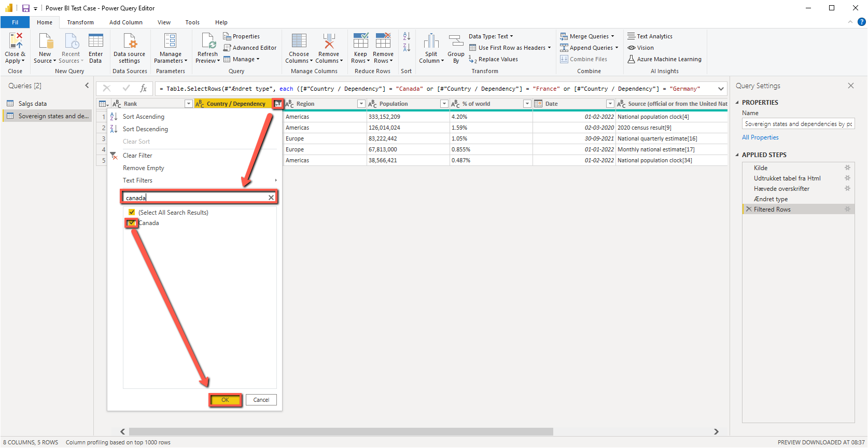868x448 pixels.
Task: Open the Region column filter dropdown
Action: 361,104
